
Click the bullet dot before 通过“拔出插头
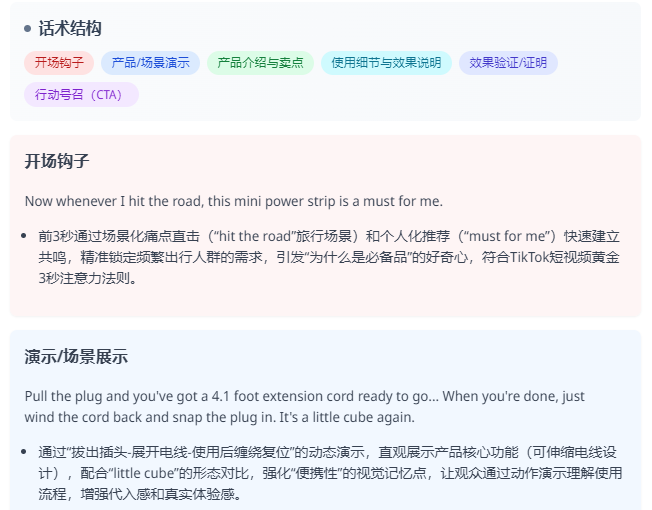point(24,453)
